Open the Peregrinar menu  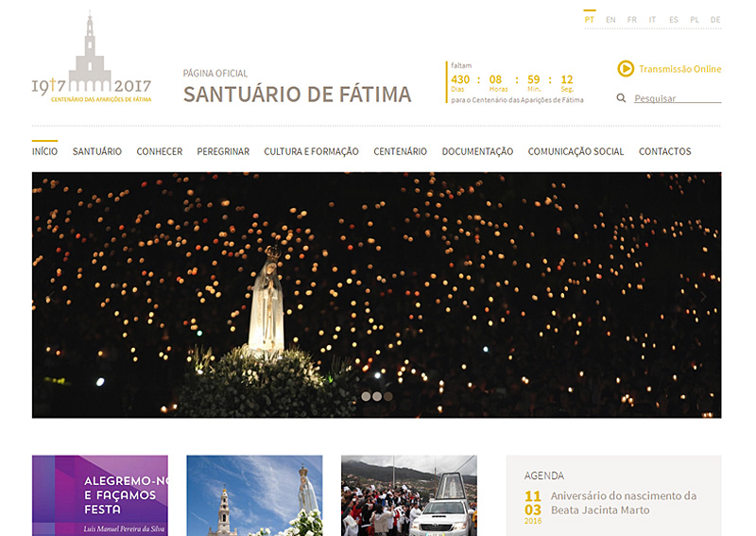(223, 151)
